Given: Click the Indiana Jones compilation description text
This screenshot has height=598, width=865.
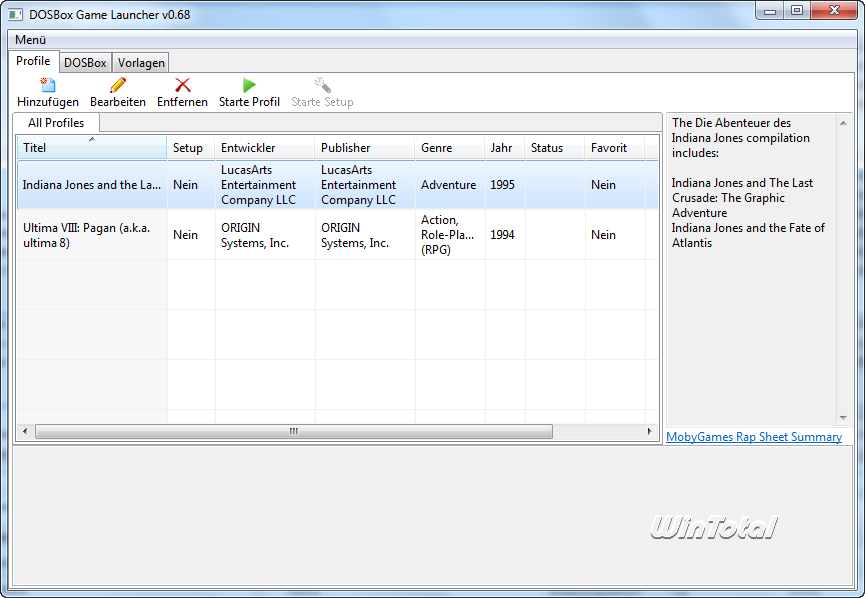Looking at the screenshot, I should pos(748,183).
